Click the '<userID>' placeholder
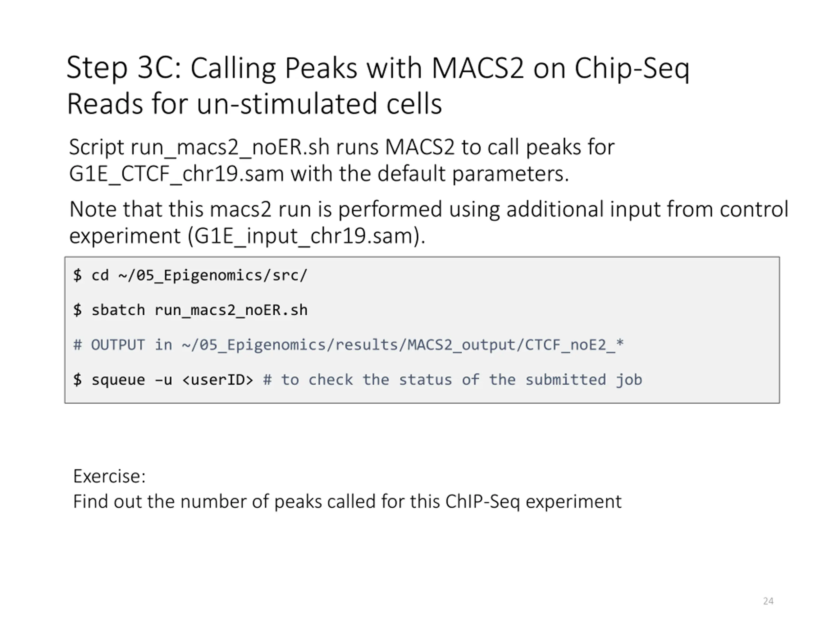The width and height of the screenshot is (840, 630). click(217, 380)
